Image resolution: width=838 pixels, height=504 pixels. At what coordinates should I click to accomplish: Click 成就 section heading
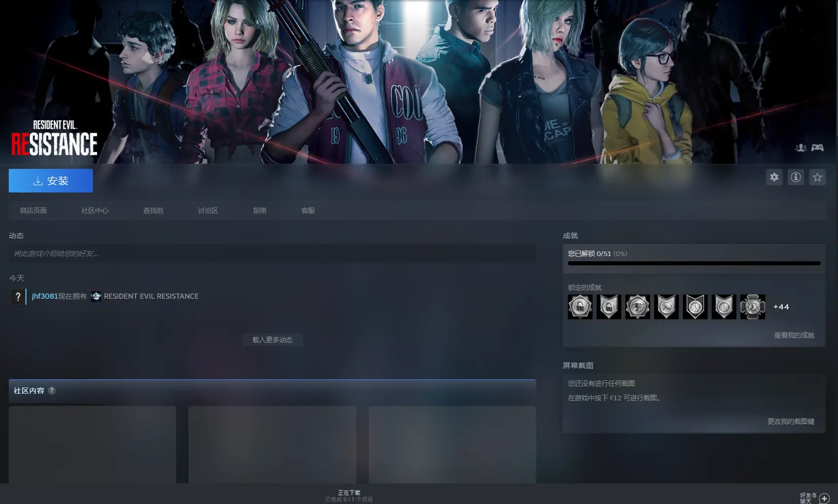coord(570,236)
